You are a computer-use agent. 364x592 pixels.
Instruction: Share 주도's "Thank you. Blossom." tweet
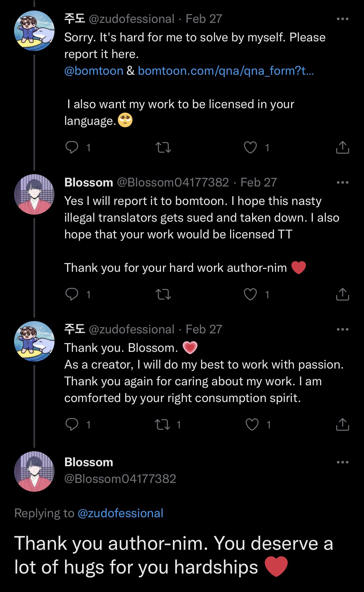[342, 424]
